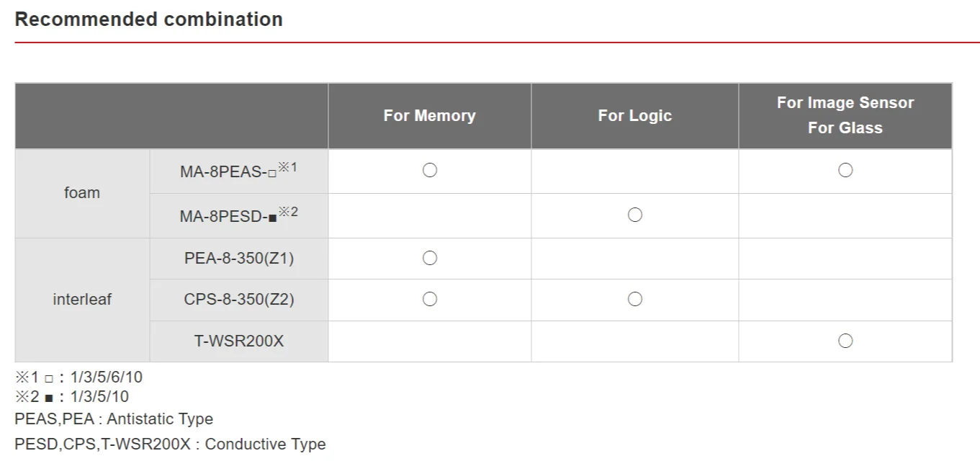Click the Antistatic Type footnote text

tap(114, 419)
